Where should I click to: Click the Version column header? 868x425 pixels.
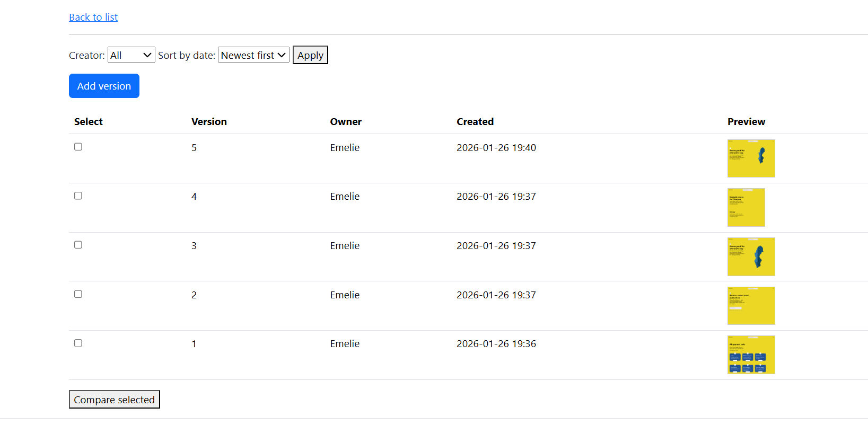coord(209,122)
